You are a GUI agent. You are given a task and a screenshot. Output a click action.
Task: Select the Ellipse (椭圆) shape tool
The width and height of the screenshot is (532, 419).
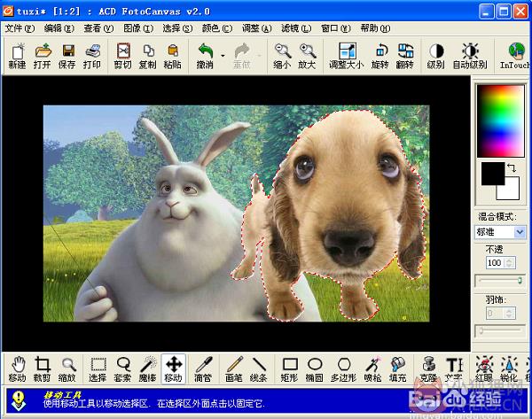[x=315, y=369]
